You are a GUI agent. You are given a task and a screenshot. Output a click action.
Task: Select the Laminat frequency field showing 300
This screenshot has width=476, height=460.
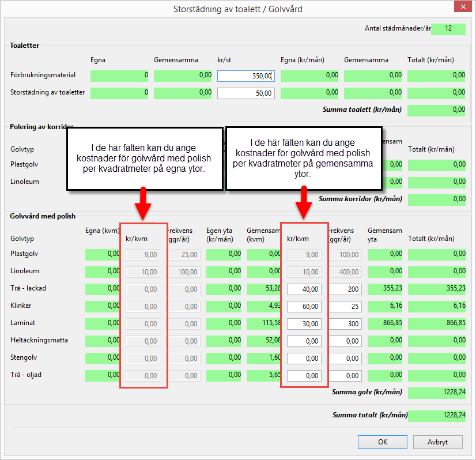click(x=345, y=323)
